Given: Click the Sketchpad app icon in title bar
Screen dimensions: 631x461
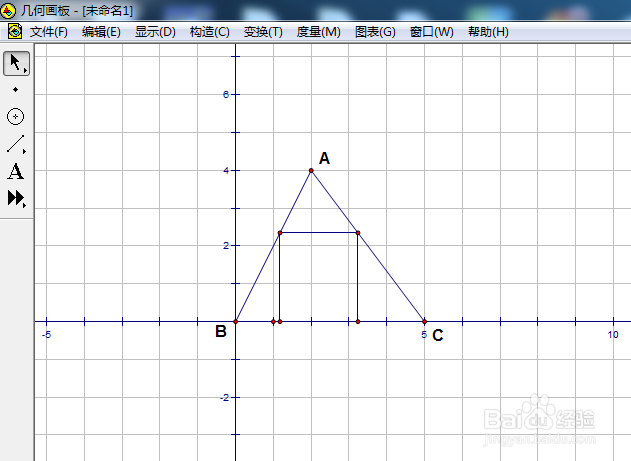Looking at the screenshot, I should 8,10.
